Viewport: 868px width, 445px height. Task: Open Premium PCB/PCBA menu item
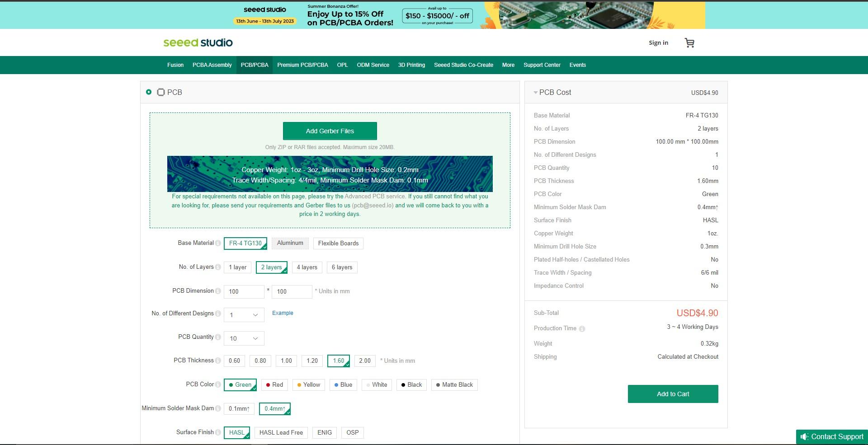click(x=302, y=65)
